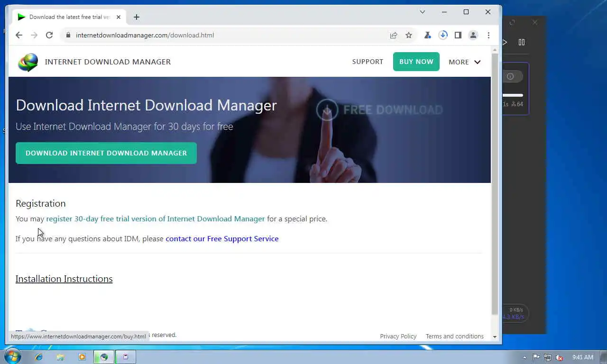Click the 9:41 AM system clock

(583, 357)
